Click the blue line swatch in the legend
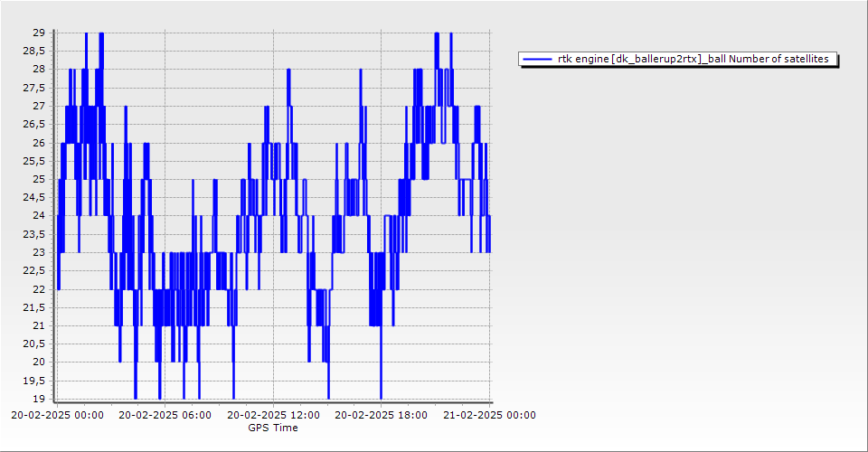Screen dimensions: 868x452 pos(538,60)
